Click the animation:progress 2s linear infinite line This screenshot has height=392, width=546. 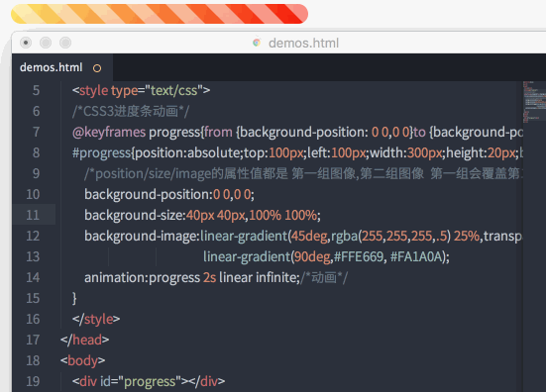click(216, 277)
